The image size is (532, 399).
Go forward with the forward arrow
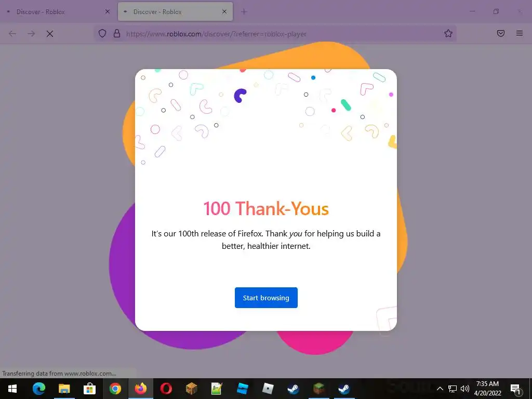coord(31,34)
